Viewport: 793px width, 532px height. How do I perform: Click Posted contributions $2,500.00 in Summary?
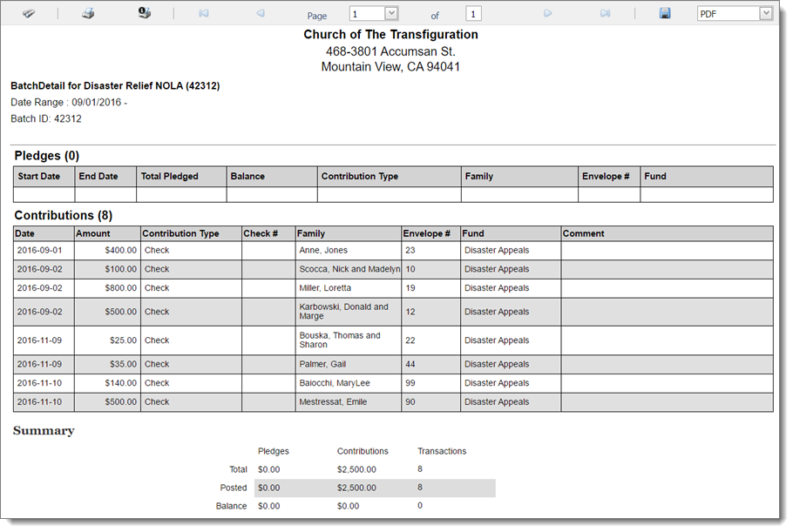(x=356, y=488)
